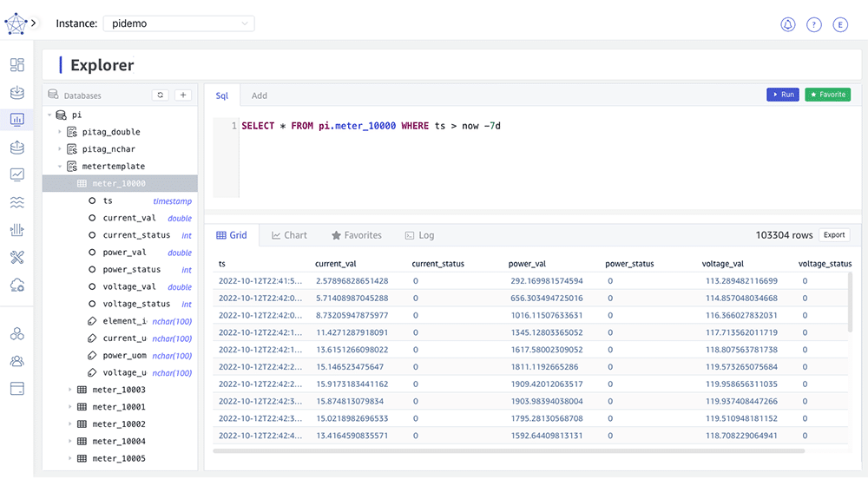Click the power_val column header
868x486 pixels.
pos(527,264)
